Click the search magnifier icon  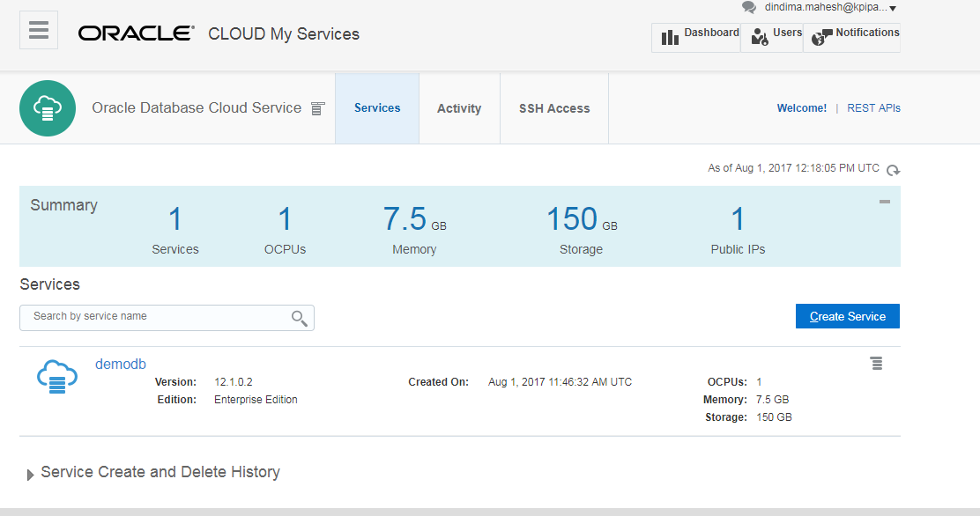click(300, 318)
